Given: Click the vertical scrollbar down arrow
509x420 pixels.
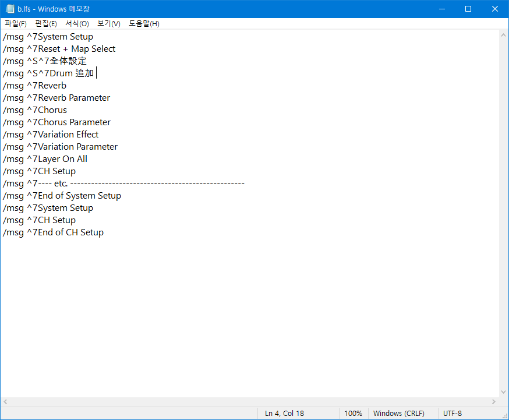Looking at the screenshot, I should click(504, 392).
